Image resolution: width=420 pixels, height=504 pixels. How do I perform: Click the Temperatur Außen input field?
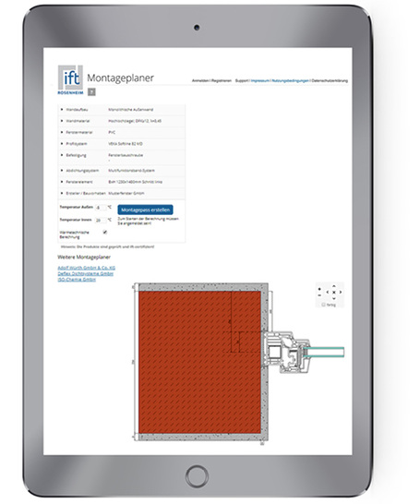point(101,208)
